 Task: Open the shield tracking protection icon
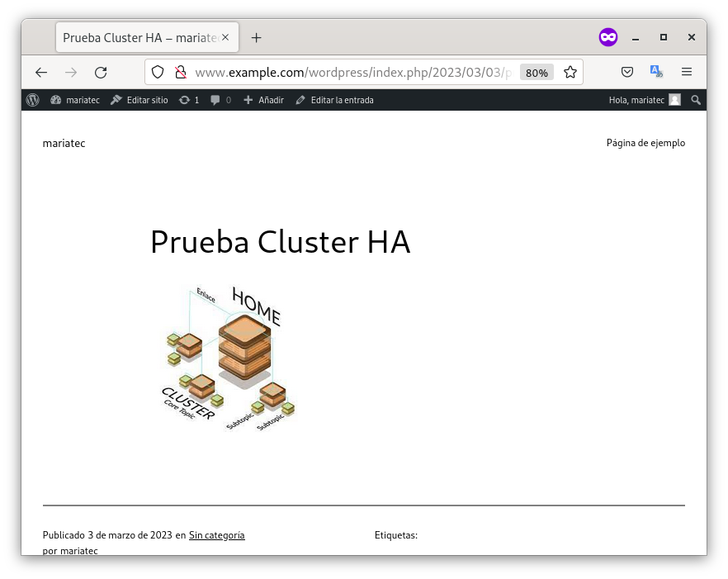coord(158,73)
